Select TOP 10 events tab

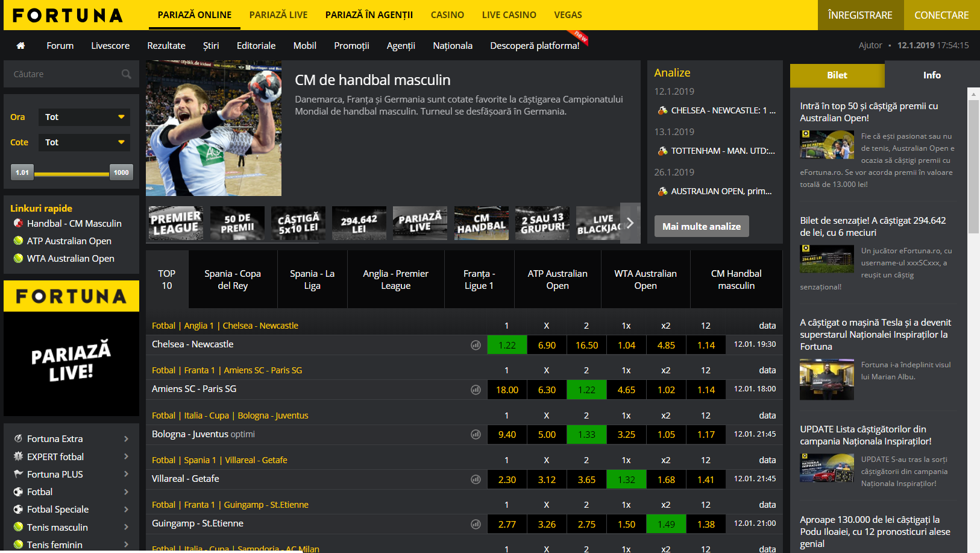pyautogui.click(x=167, y=279)
